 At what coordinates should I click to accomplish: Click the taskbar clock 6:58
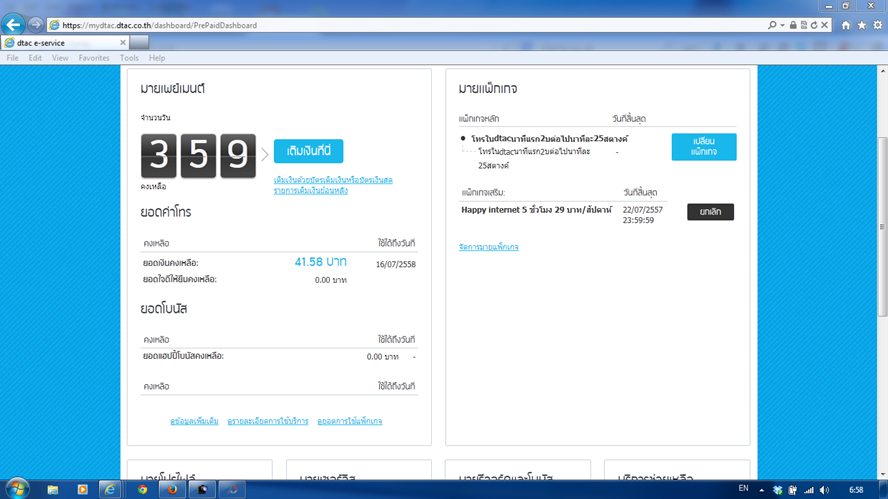tap(856, 490)
